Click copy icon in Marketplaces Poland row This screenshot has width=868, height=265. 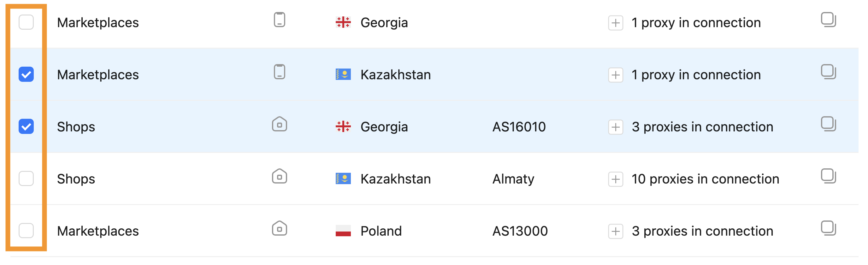828,228
